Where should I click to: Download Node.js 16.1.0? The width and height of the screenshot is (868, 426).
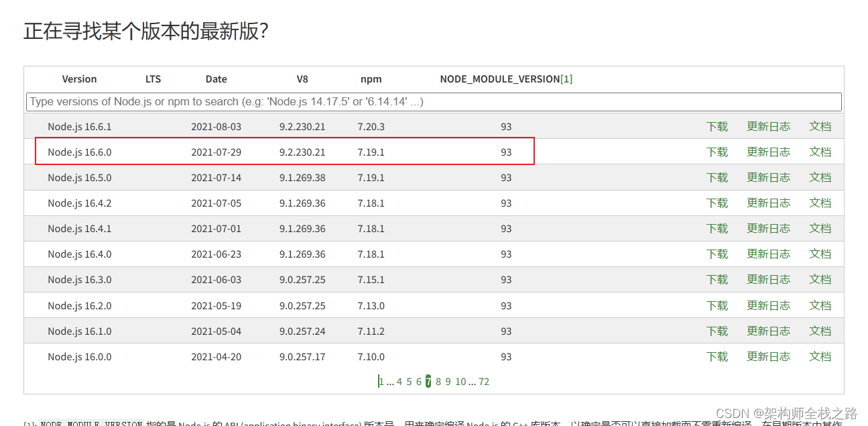(x=717, y=331)
